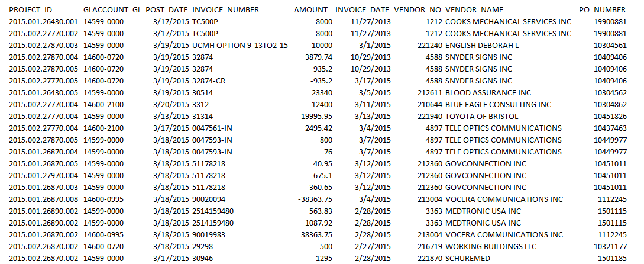
Task: Click invoice number 30946
Action: [x=202, y=259]
